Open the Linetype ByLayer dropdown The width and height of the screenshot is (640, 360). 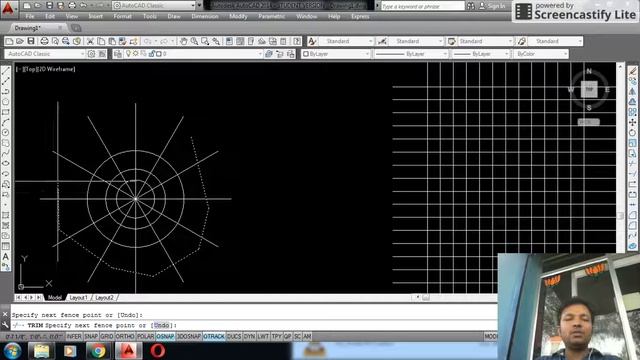(x=411, y=54)
